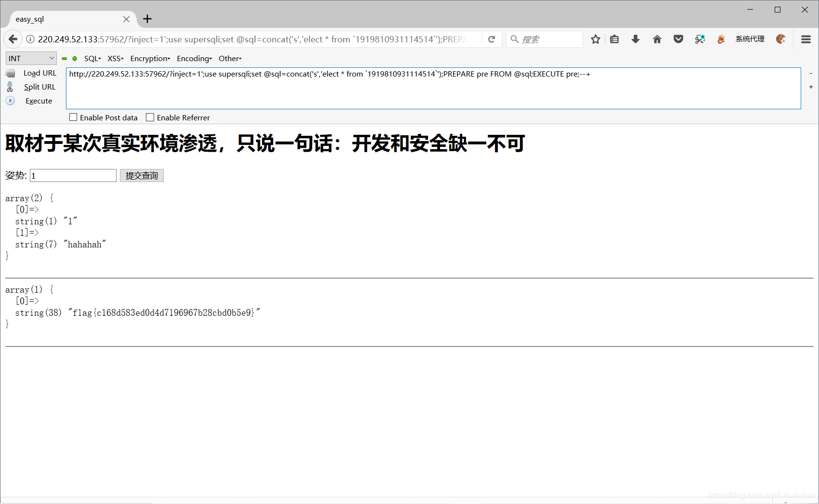Click the HackBar green minus icon
The width and height of the screenshot is (819, 504).
pyautogui.click(x=65, y=59)
